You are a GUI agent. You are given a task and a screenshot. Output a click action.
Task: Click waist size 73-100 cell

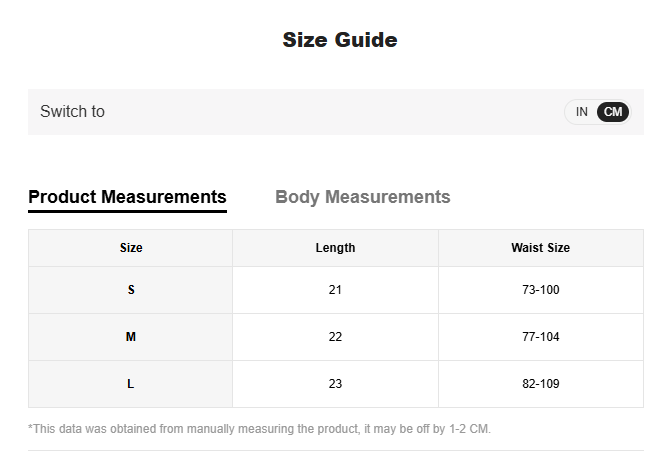pos(540,290)
